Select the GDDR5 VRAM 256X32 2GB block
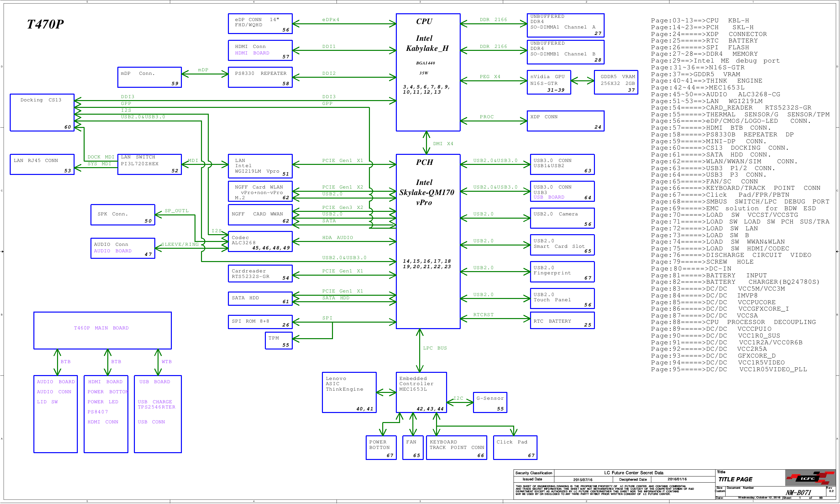This screenshot has height=504, width=840. coord(616,82)
